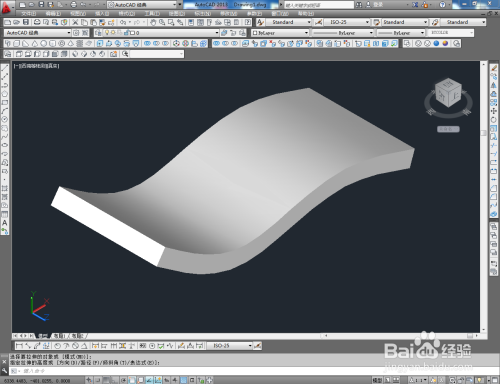
Task: Select the Circle draw tool
Action: point(5,120)
